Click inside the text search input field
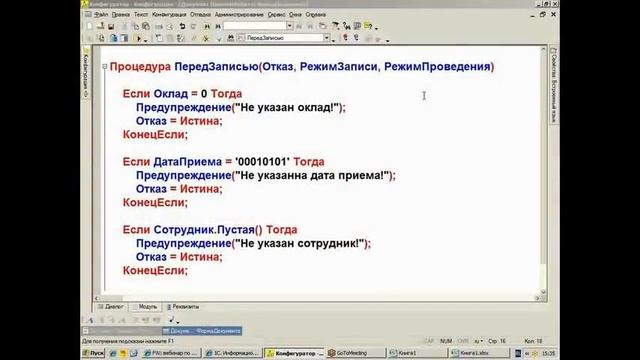The height and width of the screenshot is (360, 640). (255, 26)
